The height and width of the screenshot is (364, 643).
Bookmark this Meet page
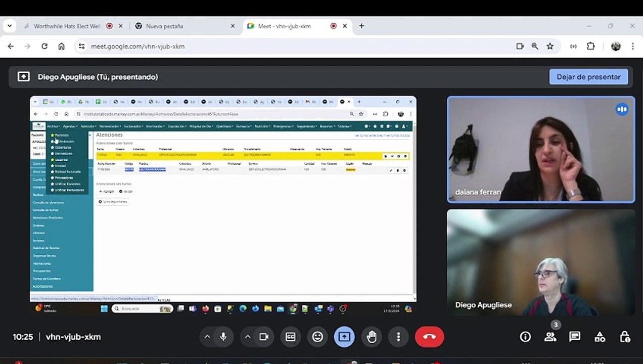click(550, 46)
